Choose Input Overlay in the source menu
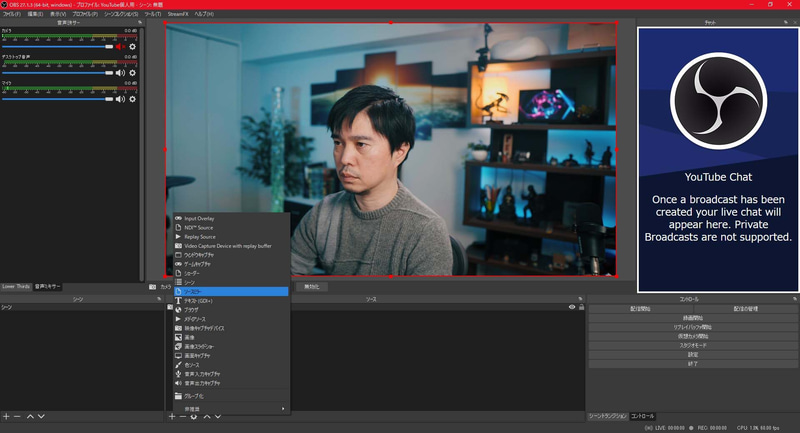 pos(231,218)
